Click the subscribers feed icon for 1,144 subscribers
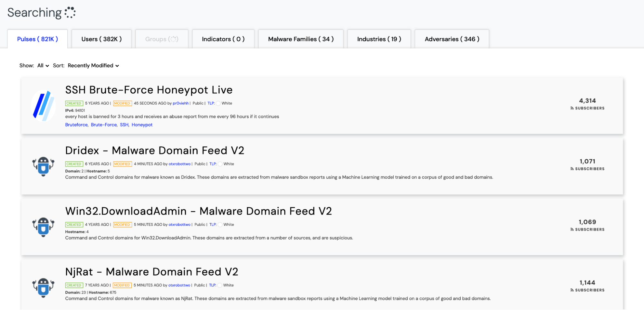Screen dimensions: 644x310 572,290
